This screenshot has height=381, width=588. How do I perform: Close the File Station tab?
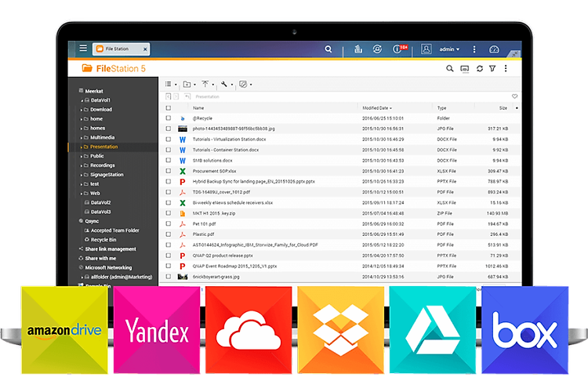coord(145,49)
